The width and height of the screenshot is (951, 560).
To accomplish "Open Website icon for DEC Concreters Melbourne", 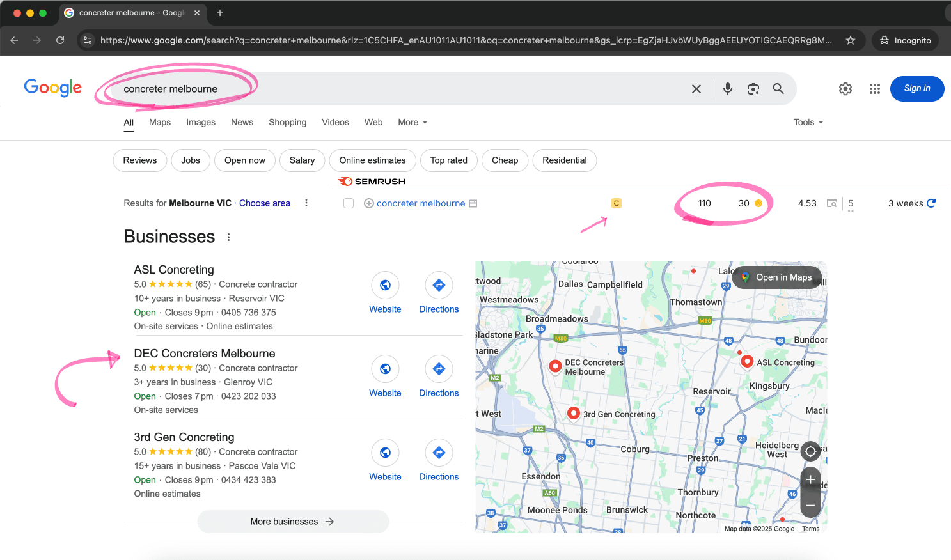I will click(x=385, y=369).
